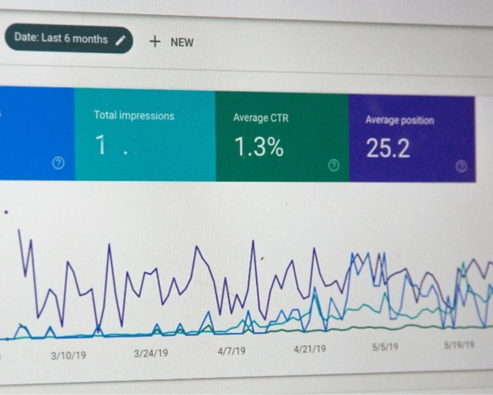Open help icon on Average position card
Viewport: 493px width, 395px height.
tap(461, 166)
